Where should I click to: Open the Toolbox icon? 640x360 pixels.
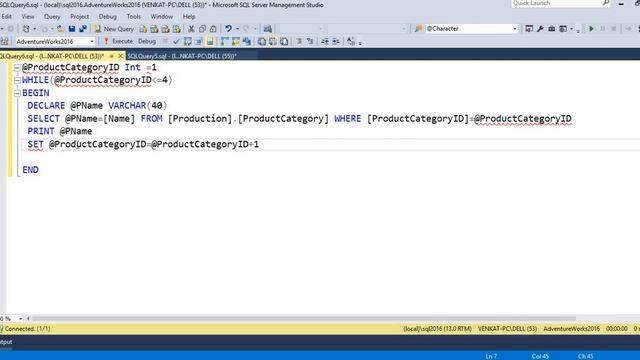(x=551, y=29)
